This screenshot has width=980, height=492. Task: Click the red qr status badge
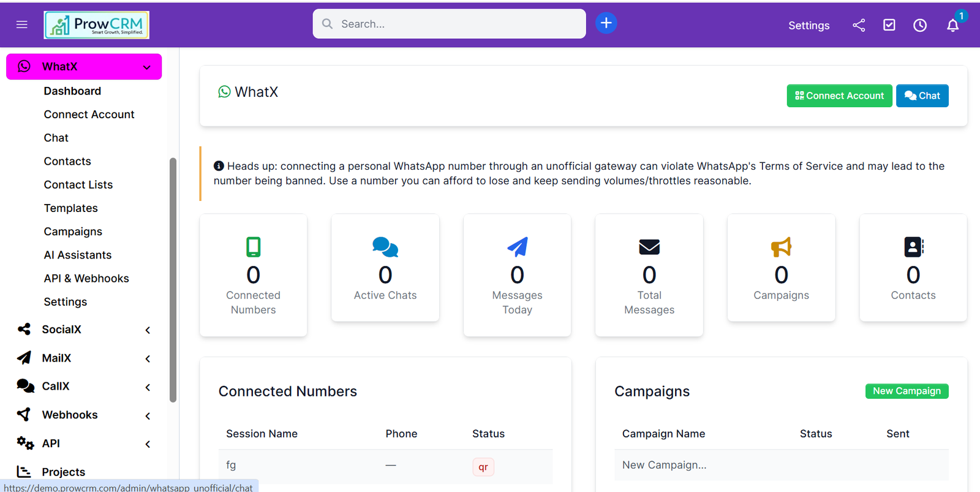[483, 467]
